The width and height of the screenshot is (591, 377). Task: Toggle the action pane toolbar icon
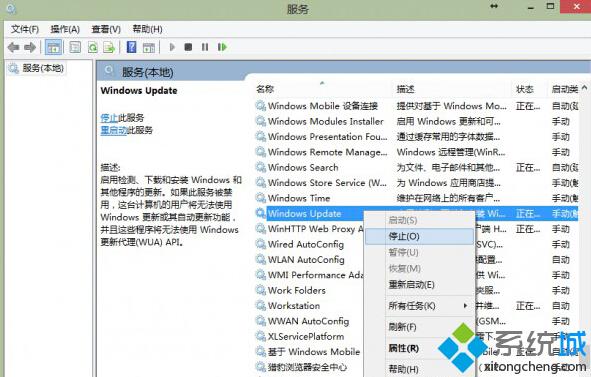[149, 48]
